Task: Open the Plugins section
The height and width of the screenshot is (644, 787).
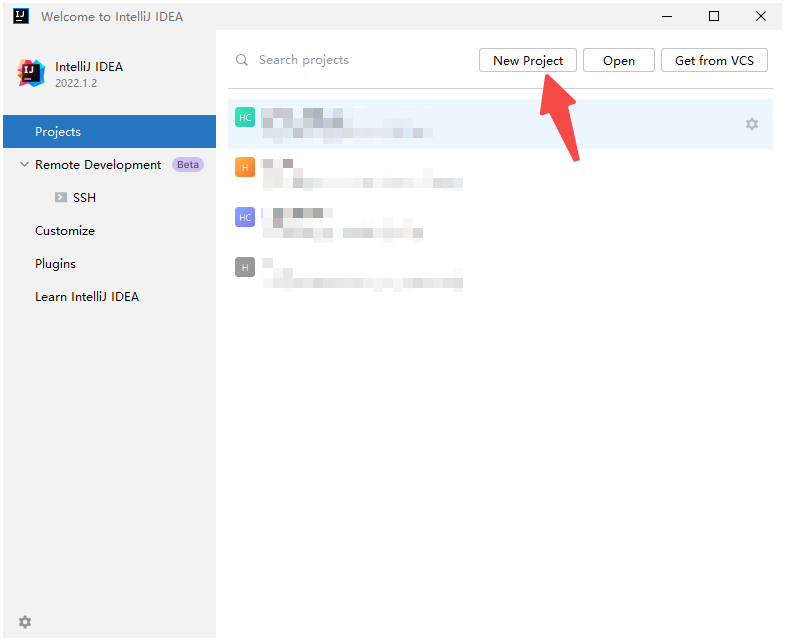Action: coord(55,264)
